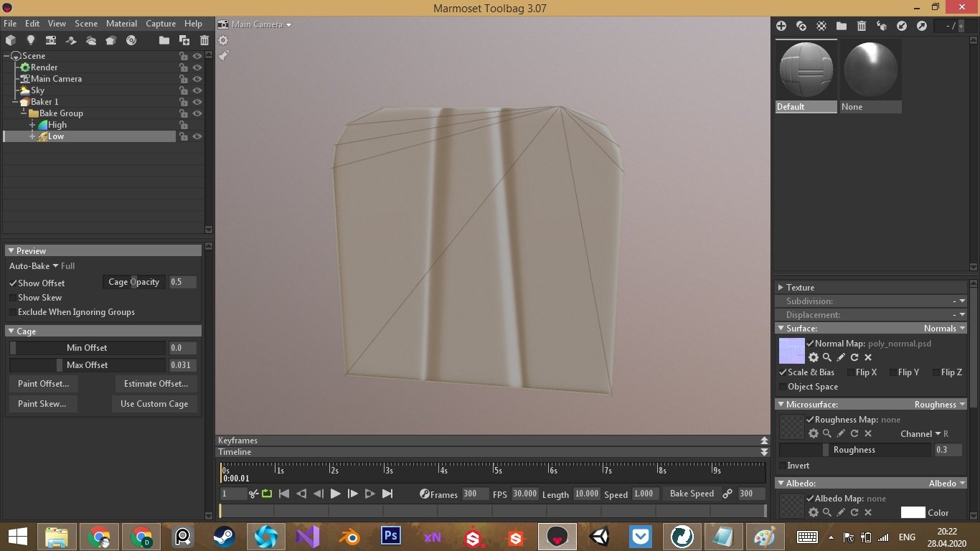Open the Capture menu
This screenshot has width=980, height=551.
click(x=161, y=24)
